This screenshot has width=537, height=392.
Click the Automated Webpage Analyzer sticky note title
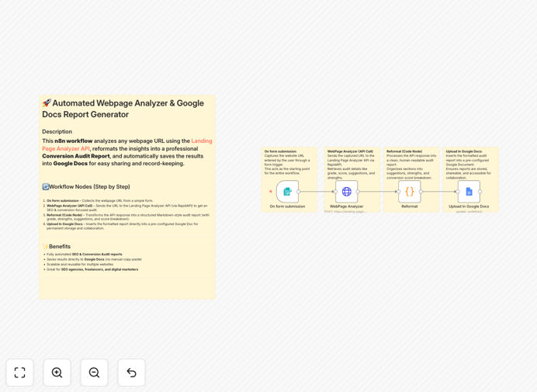[123, 109]
